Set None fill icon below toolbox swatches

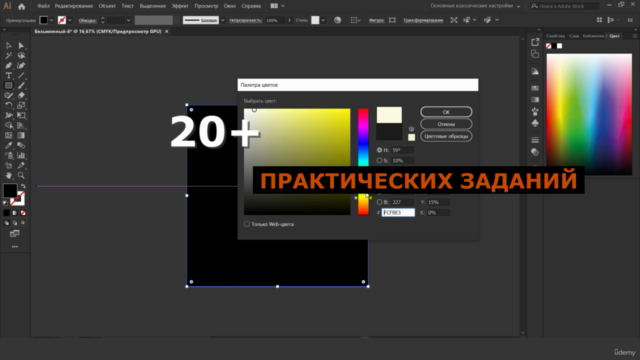(x=23, y=213)
